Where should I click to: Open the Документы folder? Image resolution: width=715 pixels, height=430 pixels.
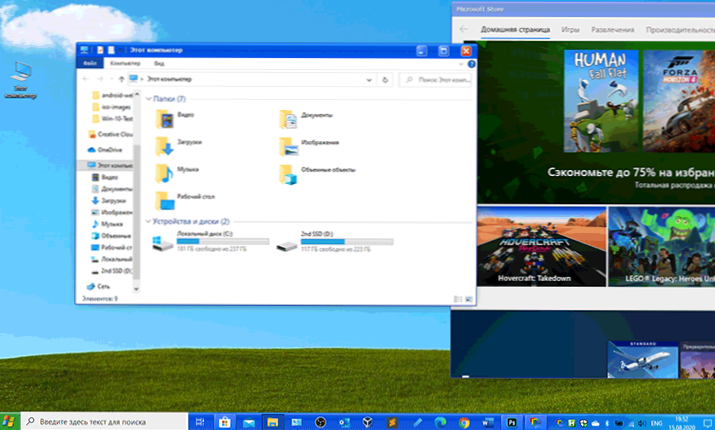coord(306,119)
